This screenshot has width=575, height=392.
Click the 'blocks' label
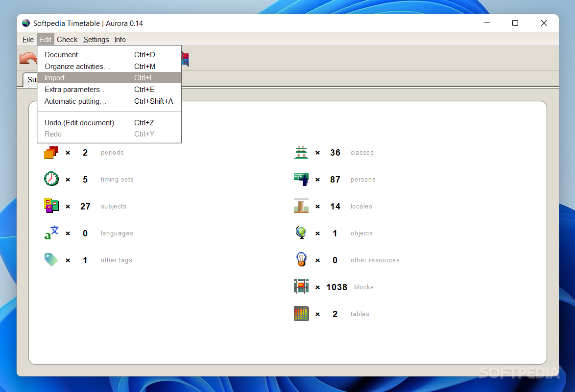364,287
